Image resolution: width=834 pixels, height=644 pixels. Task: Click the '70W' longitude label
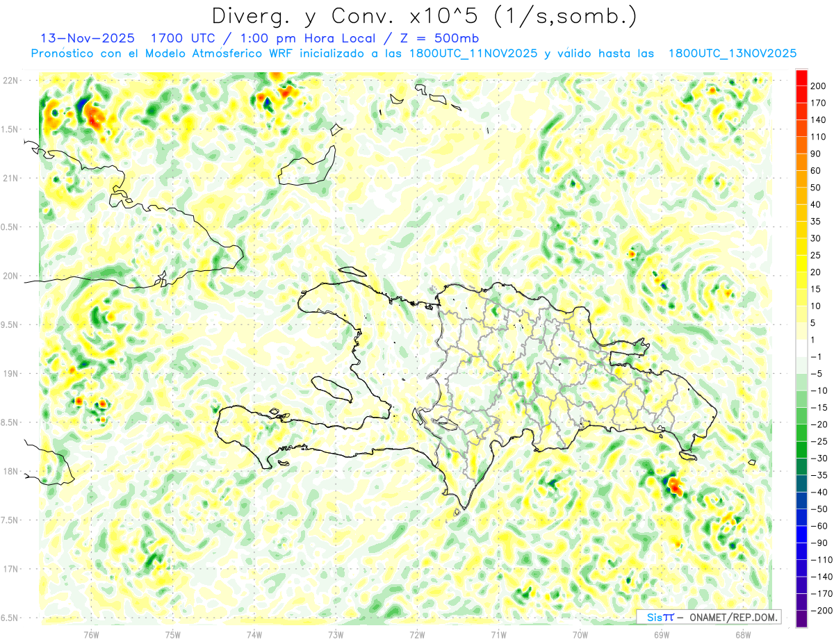pos(580,635)
